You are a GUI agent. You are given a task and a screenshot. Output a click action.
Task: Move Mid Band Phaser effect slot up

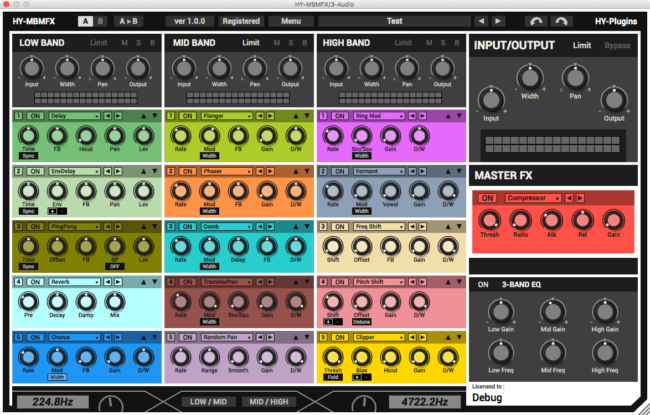coord(295,171)
